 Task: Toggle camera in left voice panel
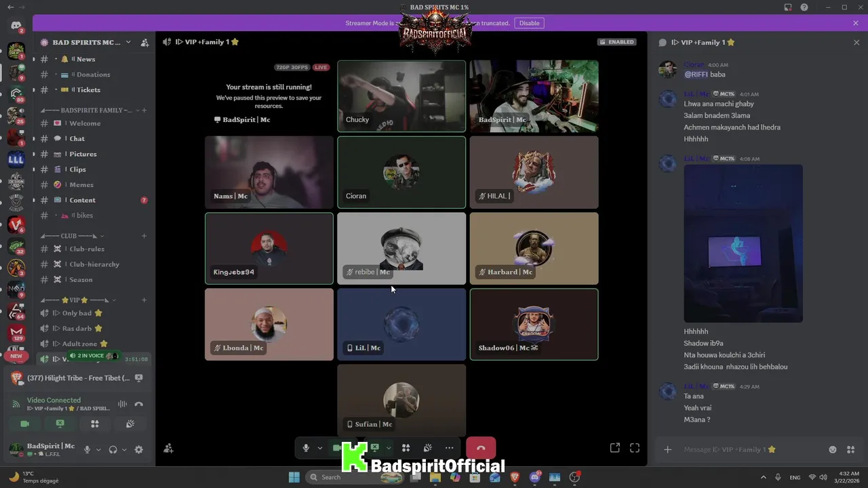point(25,424)
